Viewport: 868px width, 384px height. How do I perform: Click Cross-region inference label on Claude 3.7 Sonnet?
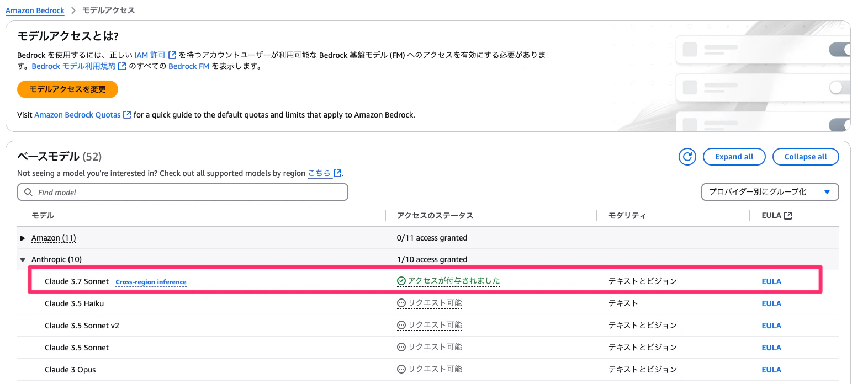(x=151, y=282)
